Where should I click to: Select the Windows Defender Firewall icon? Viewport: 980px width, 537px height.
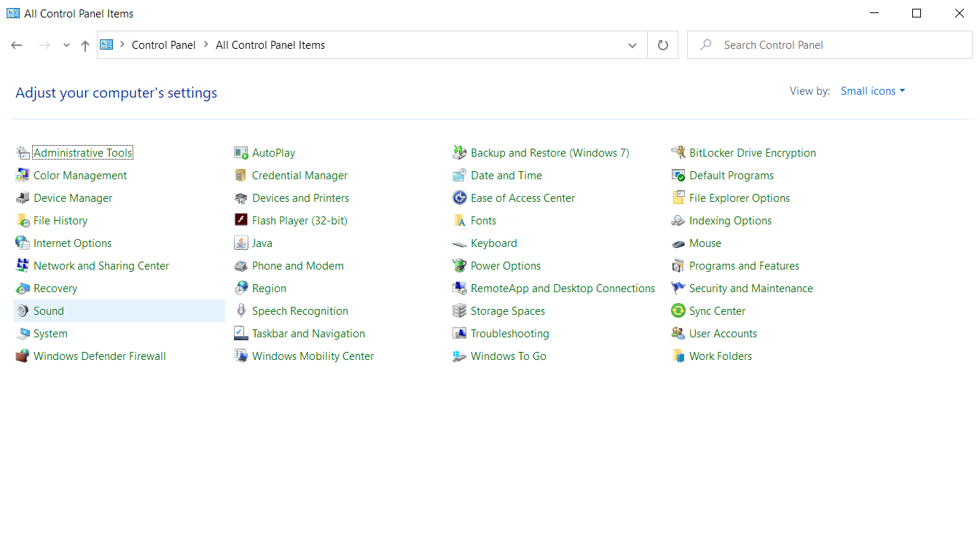pos(23,356)
